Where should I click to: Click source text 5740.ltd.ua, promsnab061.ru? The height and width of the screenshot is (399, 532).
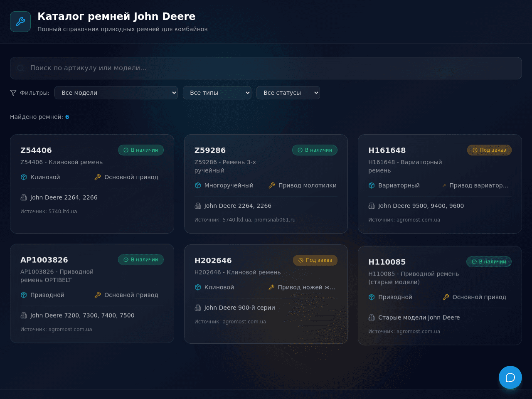[245, 220]
